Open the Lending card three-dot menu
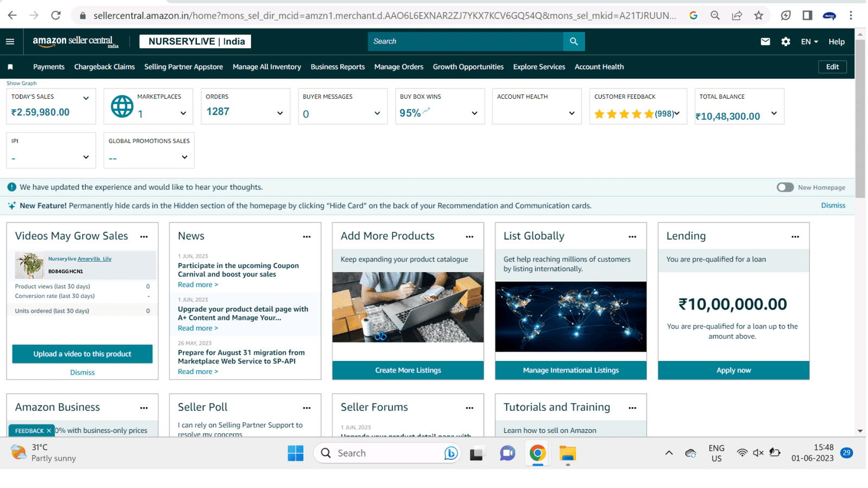Viewport: 868px width, 488px height. point(795,237)
